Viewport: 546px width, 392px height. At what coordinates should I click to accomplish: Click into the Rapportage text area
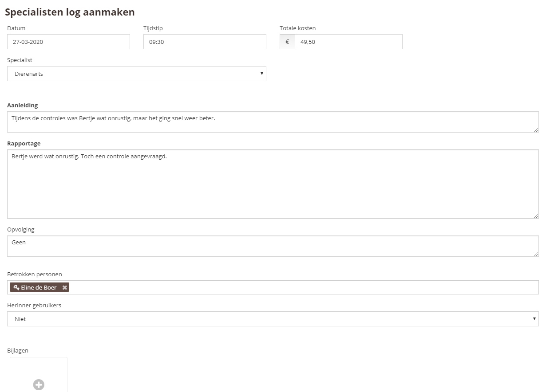(273, 184)
